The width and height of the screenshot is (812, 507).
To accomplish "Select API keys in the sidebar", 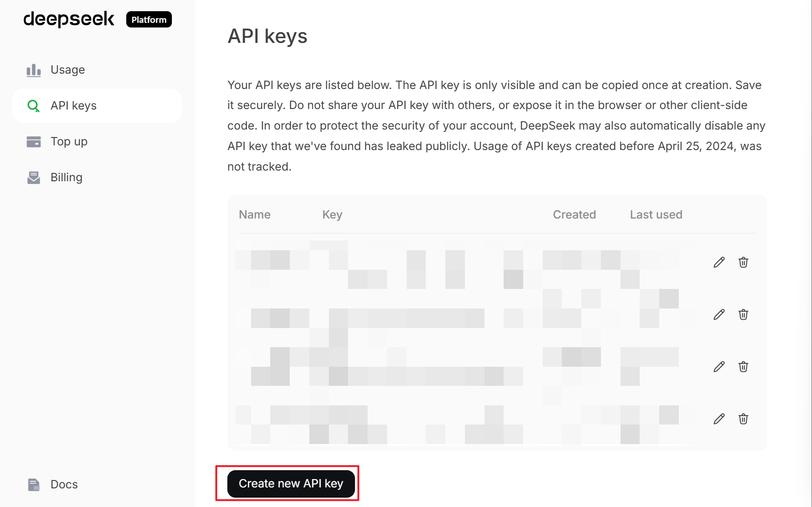I will [97, 106].
